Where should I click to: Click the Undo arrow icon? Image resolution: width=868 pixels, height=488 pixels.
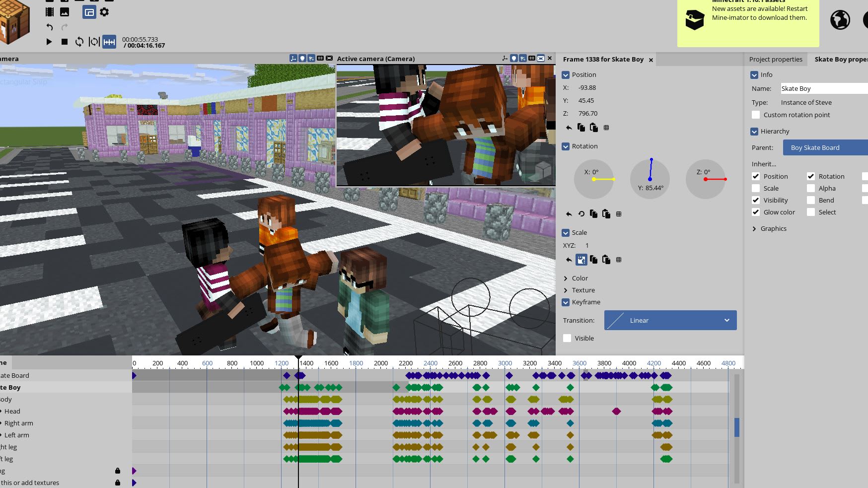pyautogui.click(x=50, y=27)
